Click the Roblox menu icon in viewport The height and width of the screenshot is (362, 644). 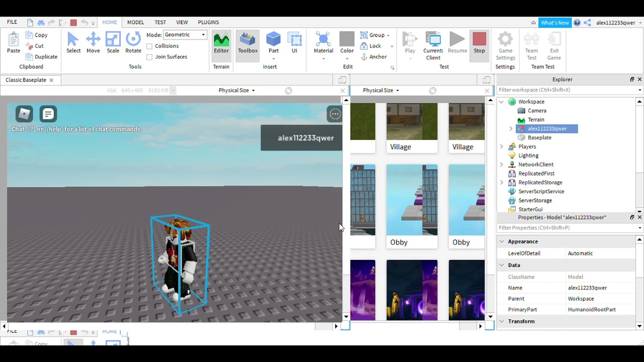[24, 114]
